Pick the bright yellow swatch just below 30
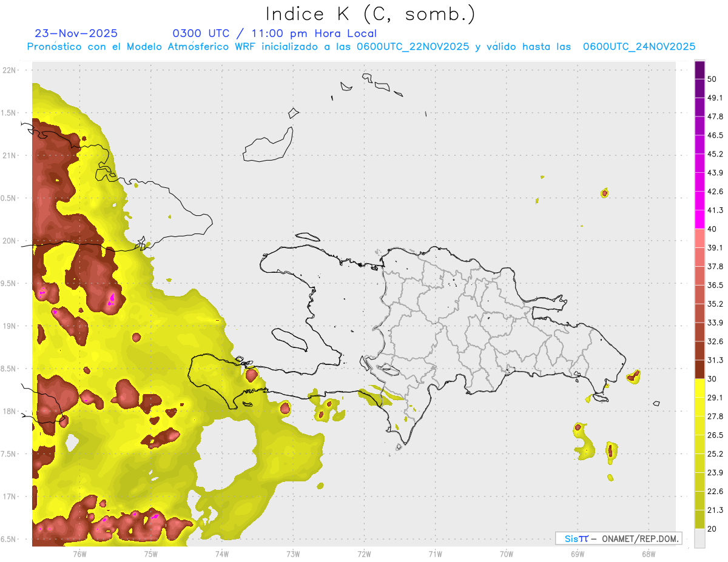This screenshot has height=562, width=728. coord(699,388)
